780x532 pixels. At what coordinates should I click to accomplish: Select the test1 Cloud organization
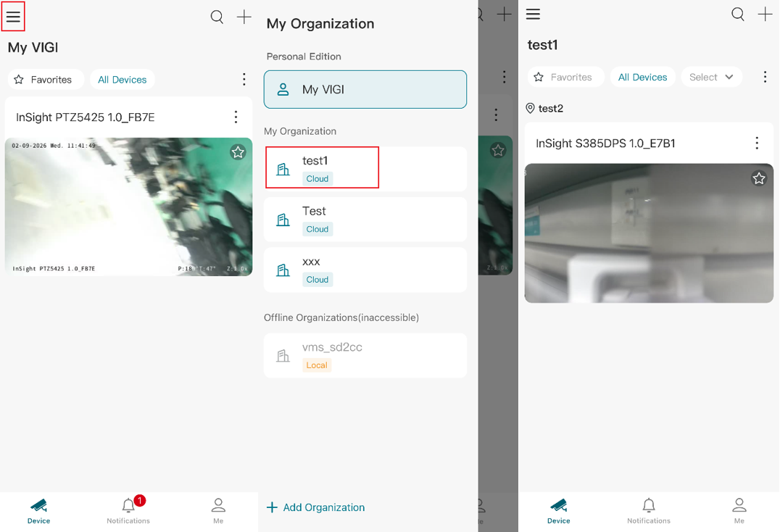pos(365,169)
